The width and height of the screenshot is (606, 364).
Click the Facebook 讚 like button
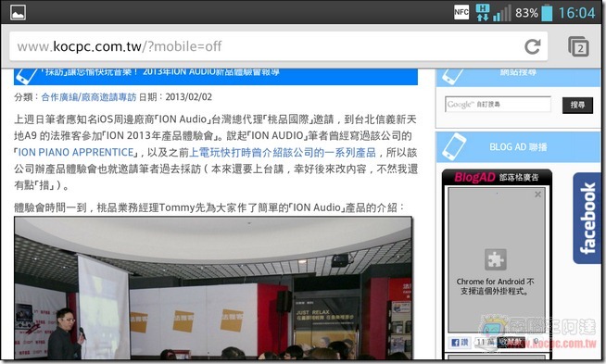460,342
